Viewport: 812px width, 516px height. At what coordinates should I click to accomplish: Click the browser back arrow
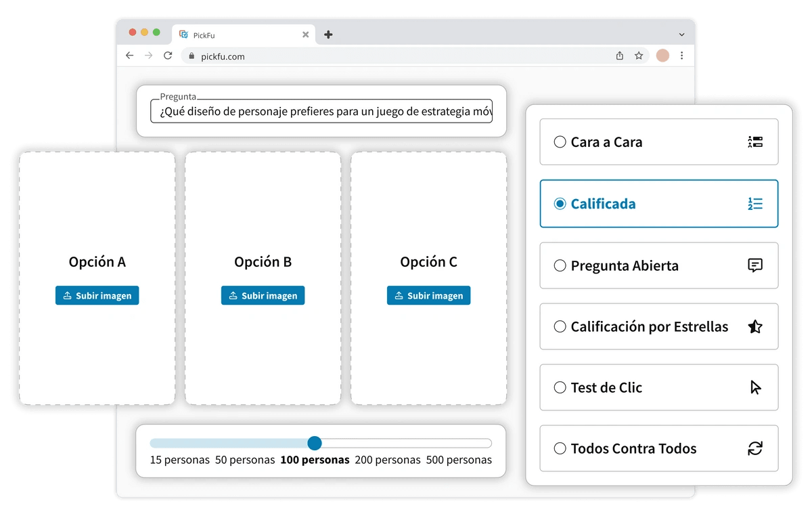(x=130, y=56)
